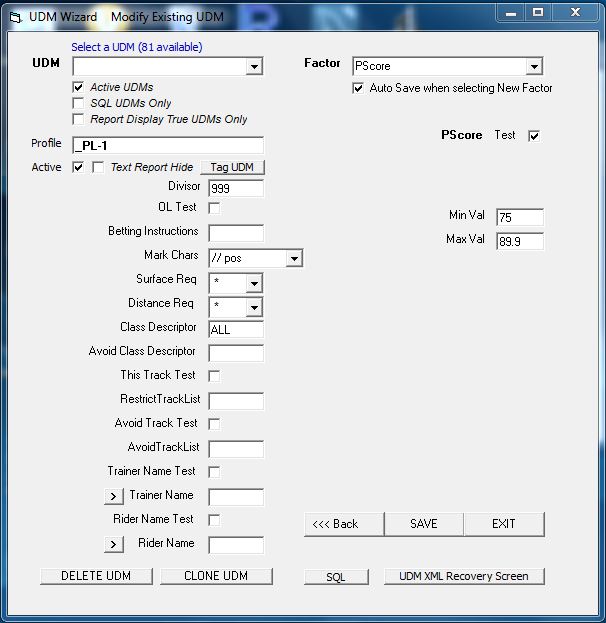
Task: Click the SAVE button
Action: [424, 524]
